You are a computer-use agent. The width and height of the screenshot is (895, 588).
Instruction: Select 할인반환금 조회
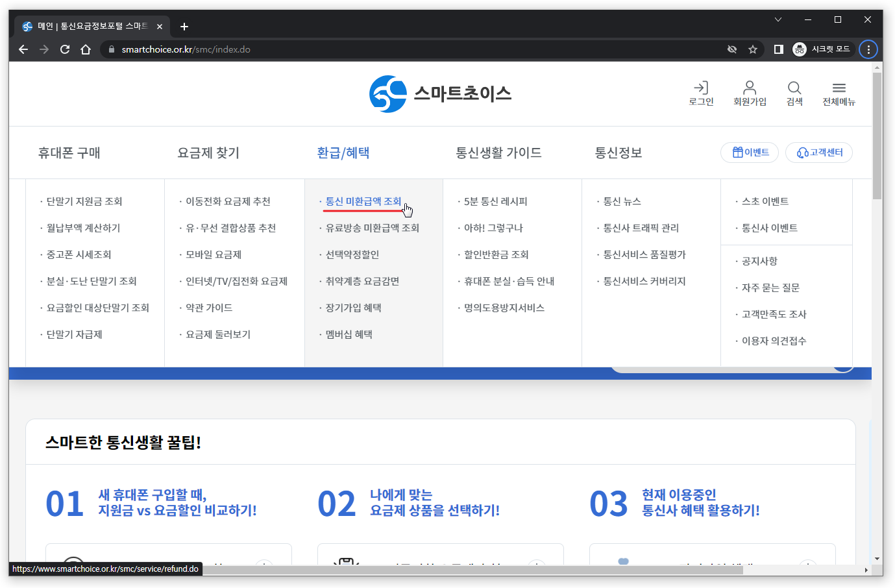pyautogui.click(x=497, y=254)
